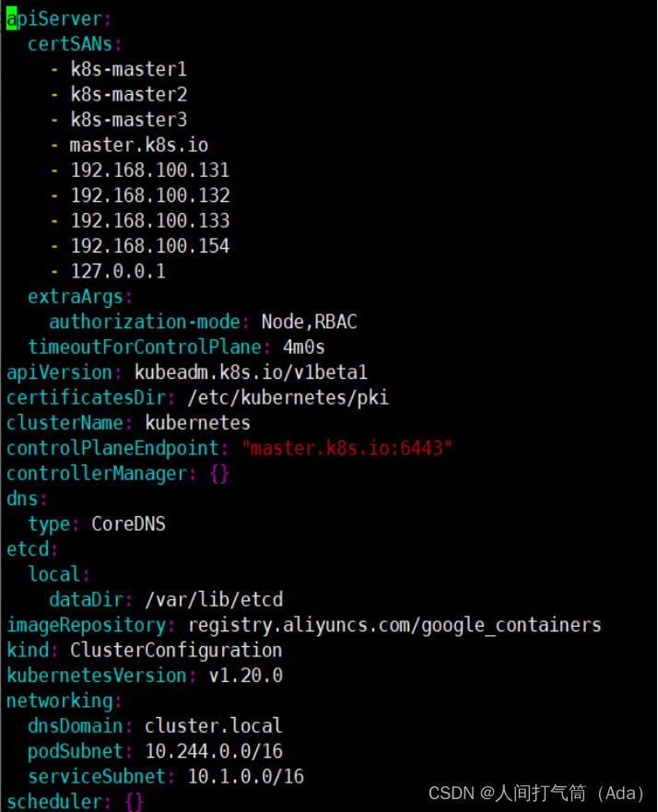The height and width of the screenshot is (812, 658).
Task: Click the v1.20.0 kubernetesVersion value
Action: tap(245, 676)
